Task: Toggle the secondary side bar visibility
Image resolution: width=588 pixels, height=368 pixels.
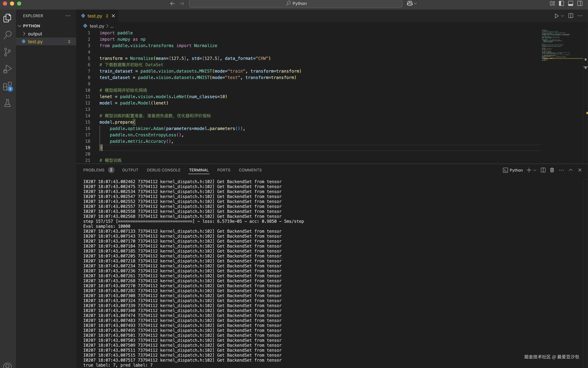Action: (580, 3)
